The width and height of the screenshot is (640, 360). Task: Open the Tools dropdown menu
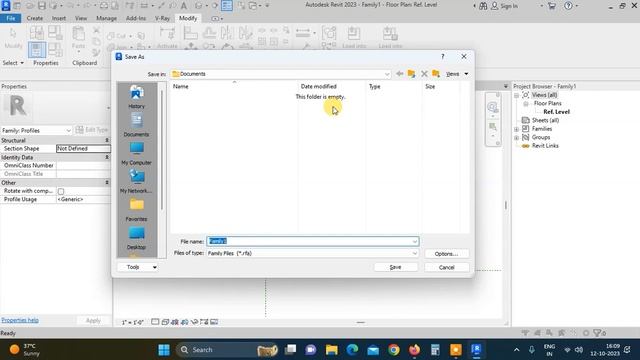[x=138, y=267]
